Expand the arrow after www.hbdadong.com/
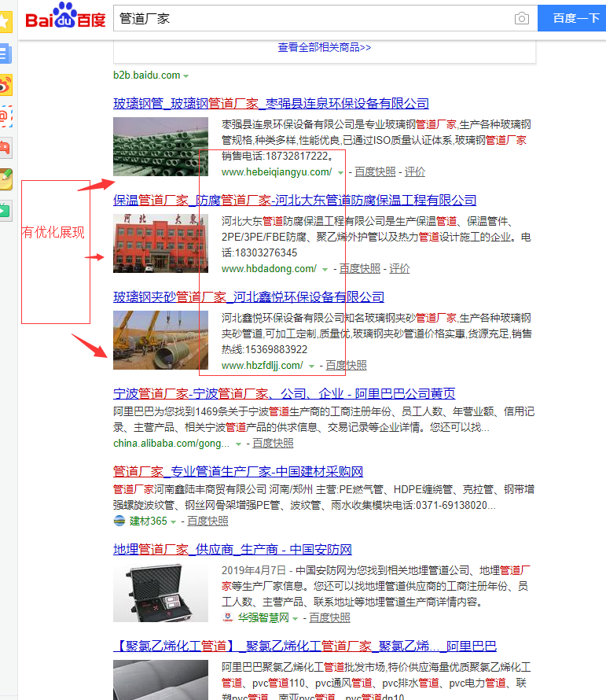This screenshot has width=606, height=700. click(325, 270)
